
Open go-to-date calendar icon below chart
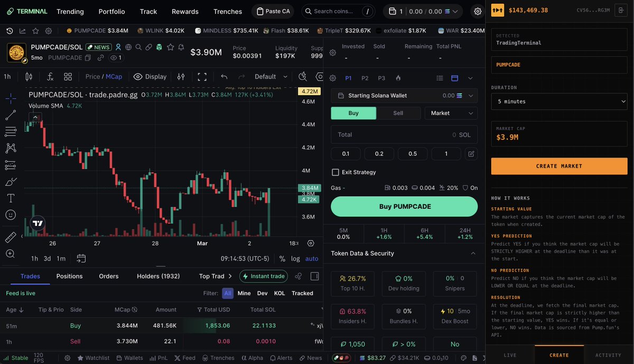click(x=81, y=258)
